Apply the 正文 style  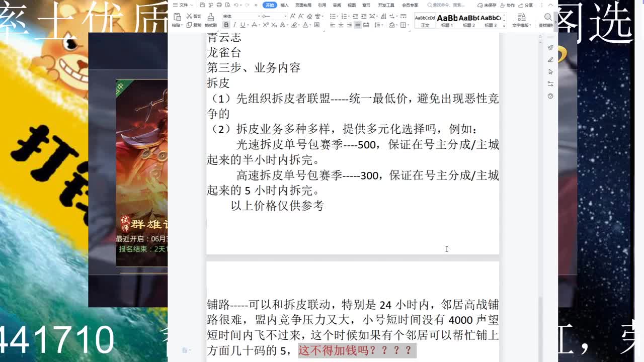coord(425,20)
